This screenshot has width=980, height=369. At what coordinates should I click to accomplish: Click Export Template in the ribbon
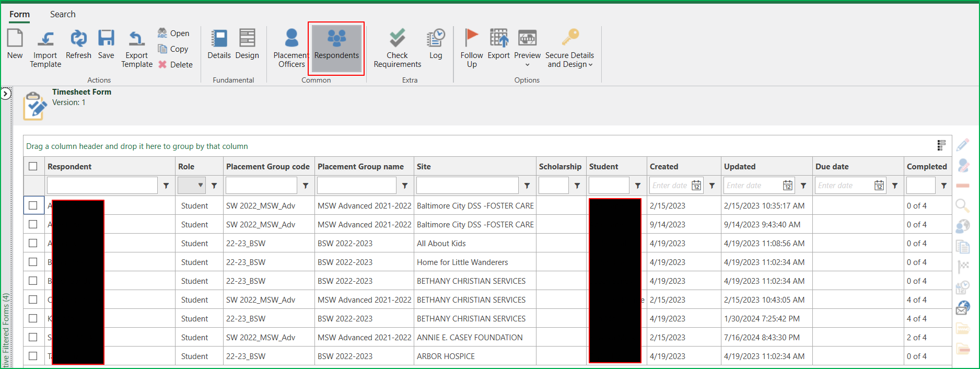click(137, 49)
